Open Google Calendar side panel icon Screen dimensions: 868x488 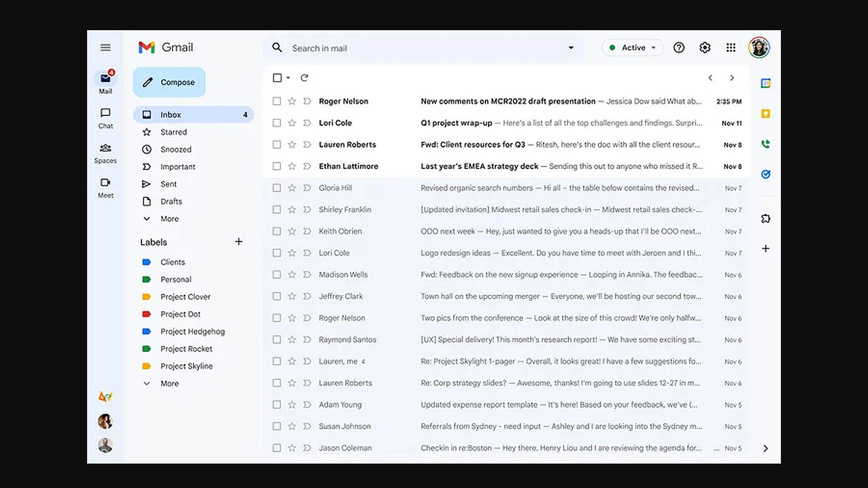pyautogui.click(x=765, y=83)
